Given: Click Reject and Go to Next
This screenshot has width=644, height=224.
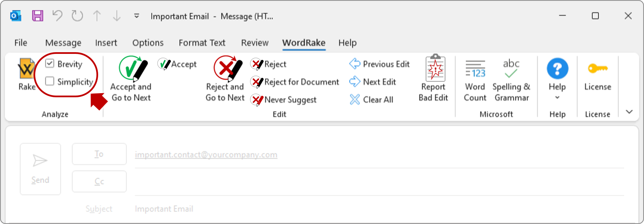Looking at the screenshot, I should tap(225, 79).
